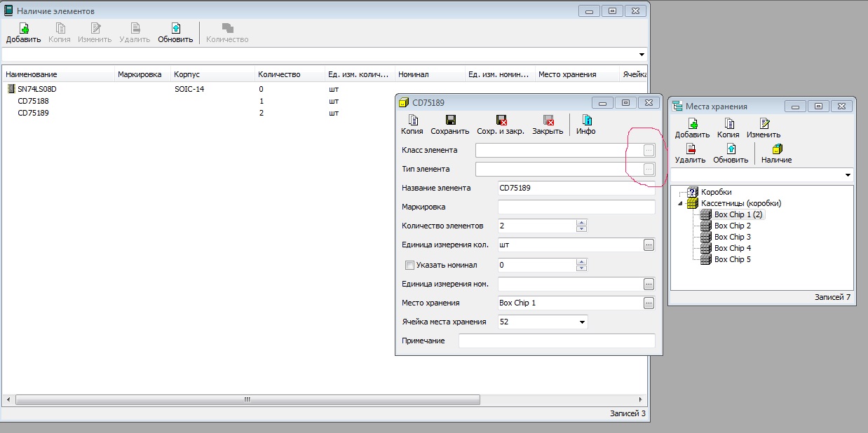
Task: Open the Ячейка места хранения dropdown
Action: [582, 322]
